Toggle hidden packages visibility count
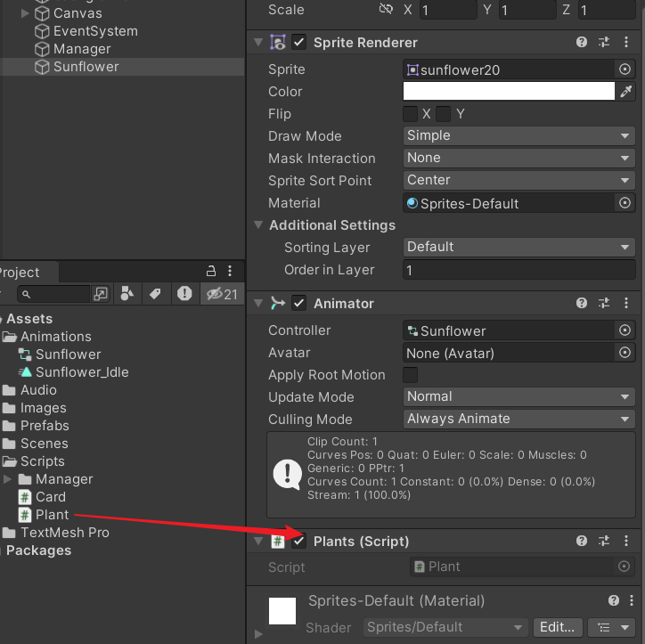The image size is (645, 644). coord(222,294)
